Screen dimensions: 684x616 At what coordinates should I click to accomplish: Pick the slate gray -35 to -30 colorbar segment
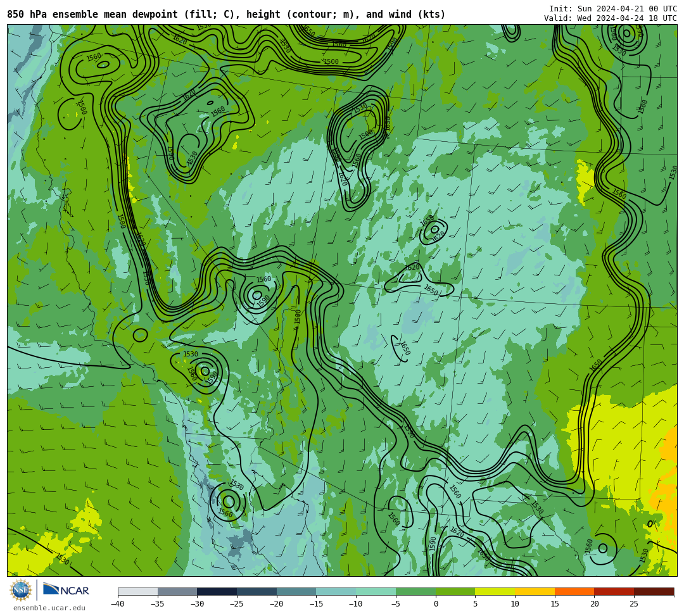coord(177,591)
